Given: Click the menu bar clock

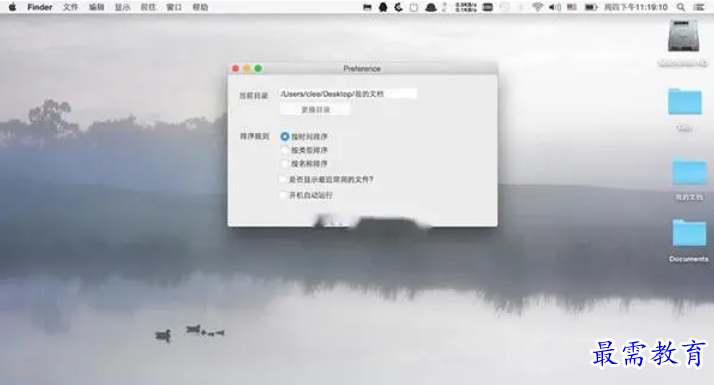Looking at the screenshot, I should [x=636, y=7].
